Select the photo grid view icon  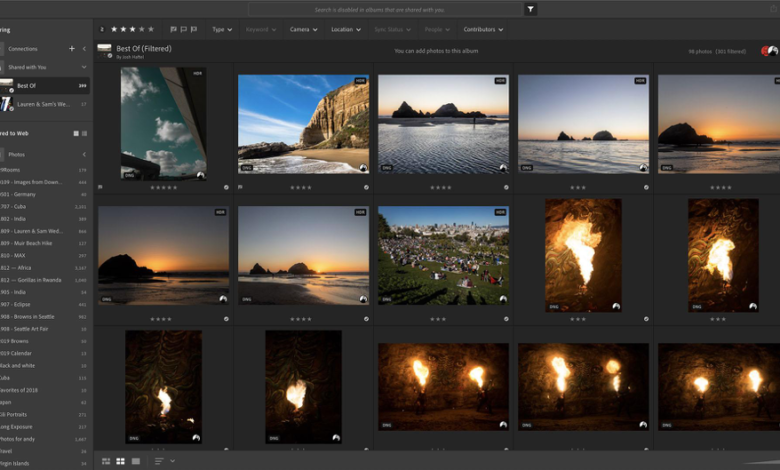point(106,461)
